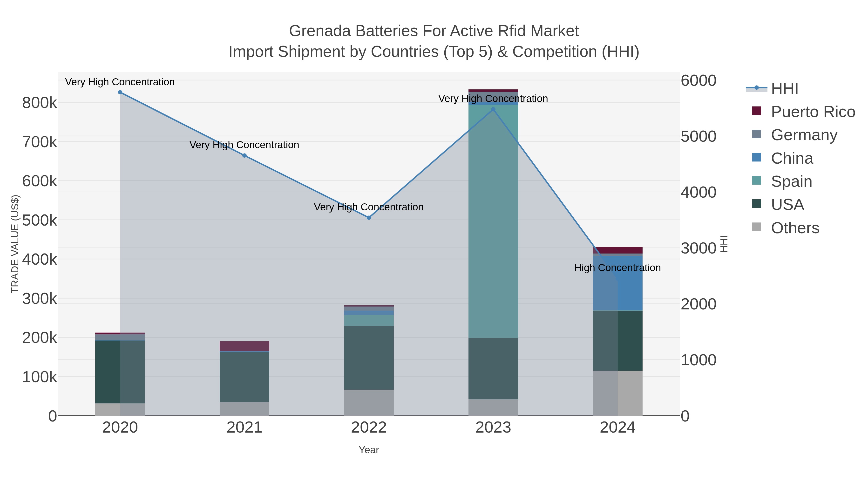Click the 'TRADE VALUE (US$)' axis title
This screenshot has width=868, height=488.
coord(15,244)
